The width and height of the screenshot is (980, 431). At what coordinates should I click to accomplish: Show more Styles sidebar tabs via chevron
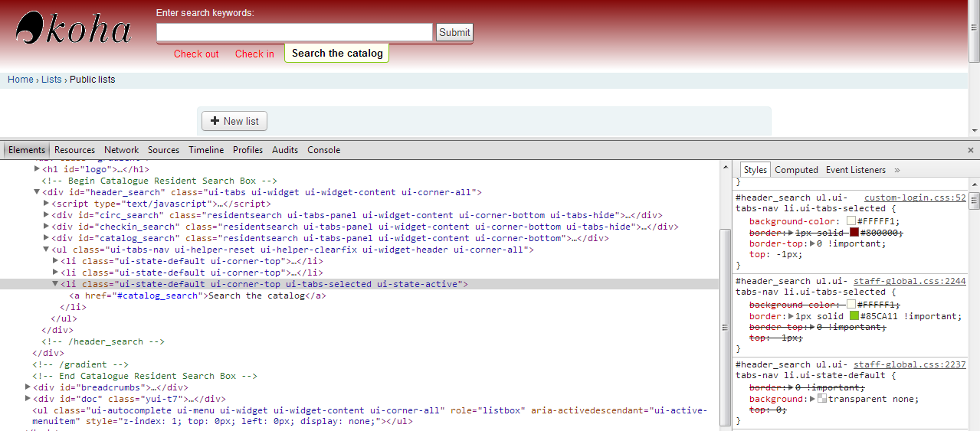tap(897, 170)
